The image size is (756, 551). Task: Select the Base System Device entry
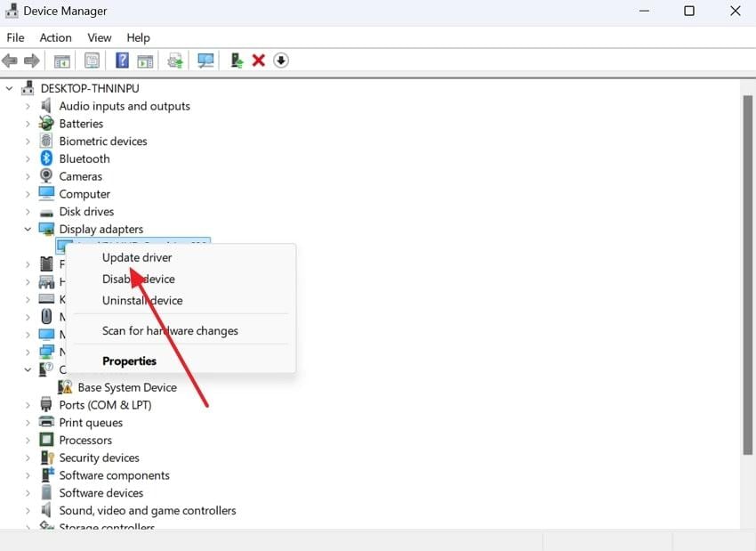coord(126,386)
